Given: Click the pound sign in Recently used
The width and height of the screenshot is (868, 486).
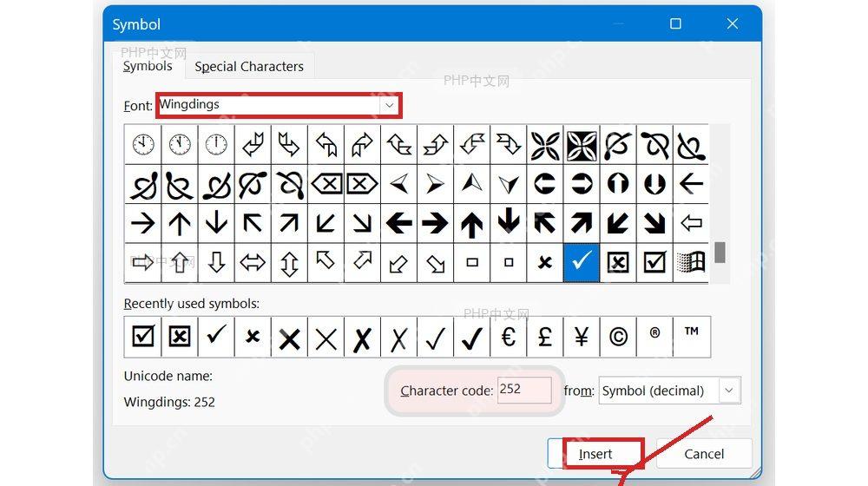Looking at the screenshot, I should (545, 337).
